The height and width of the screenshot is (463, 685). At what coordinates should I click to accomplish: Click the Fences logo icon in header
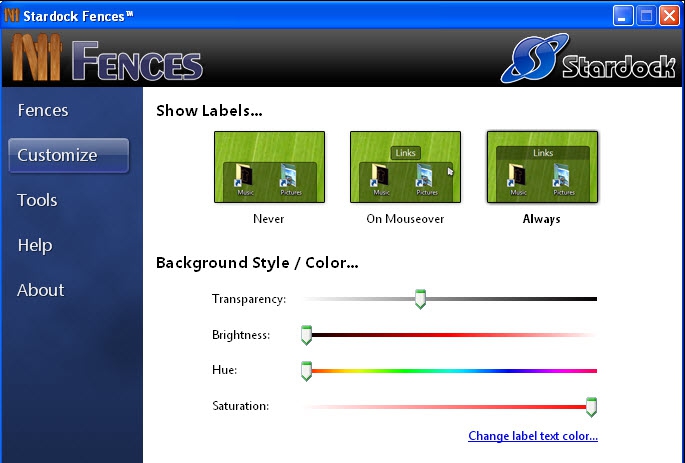coord(38,60)
